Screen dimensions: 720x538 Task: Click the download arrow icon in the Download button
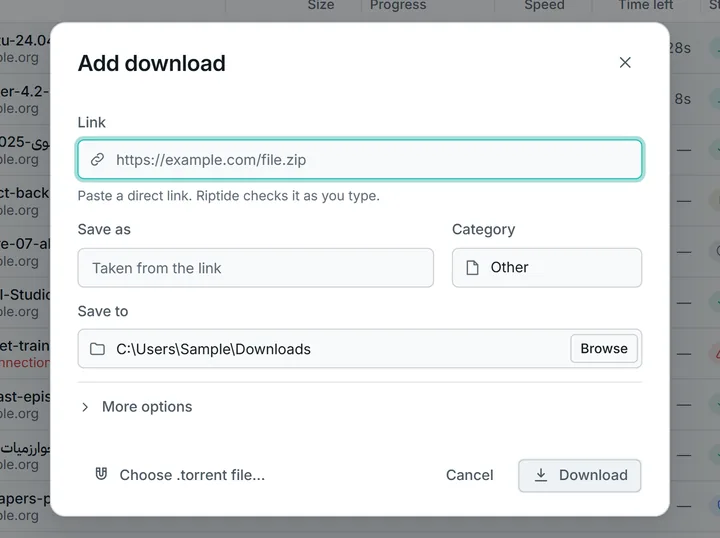click(541, 475)
